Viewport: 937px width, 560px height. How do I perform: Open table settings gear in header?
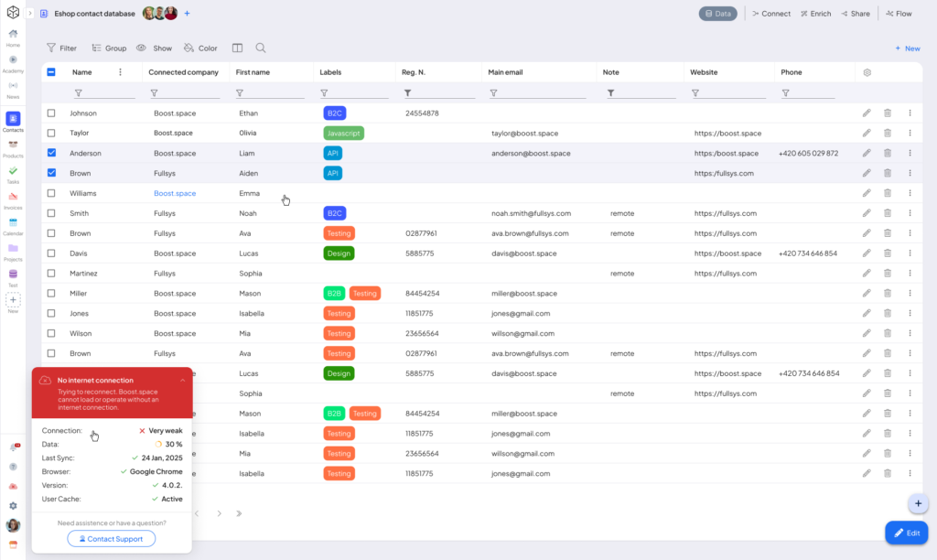point(867,72)
